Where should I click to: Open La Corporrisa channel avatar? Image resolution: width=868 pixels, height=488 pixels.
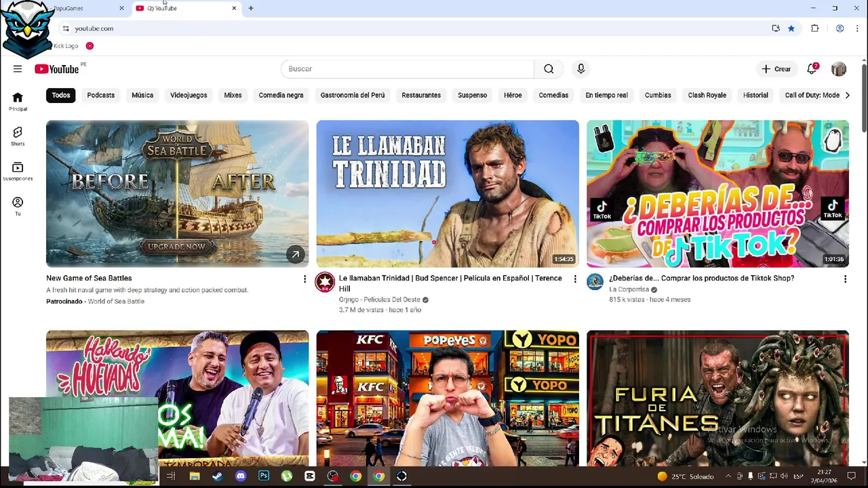pos(595,282)
